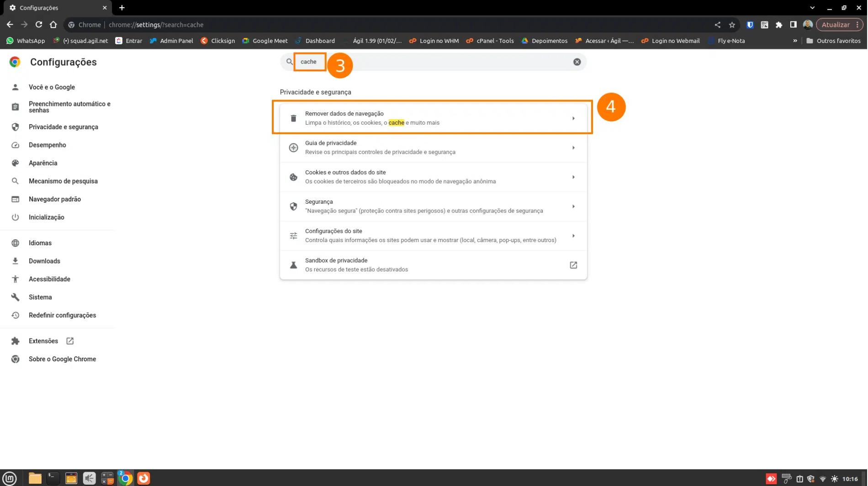The width and height of the screenshot is (868, 486).
Task: Go to the home page icon
Action: pos(53,25)
